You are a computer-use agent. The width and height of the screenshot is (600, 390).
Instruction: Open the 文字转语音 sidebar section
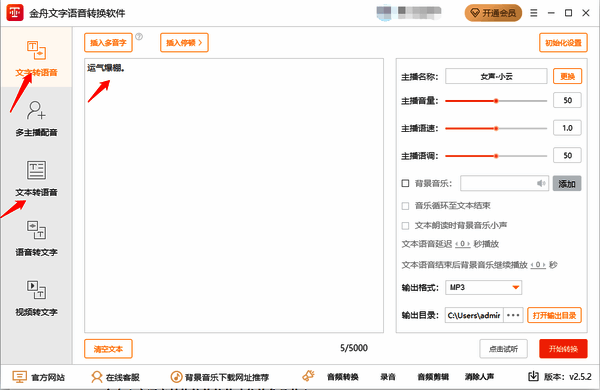click(x=36, y=58)
